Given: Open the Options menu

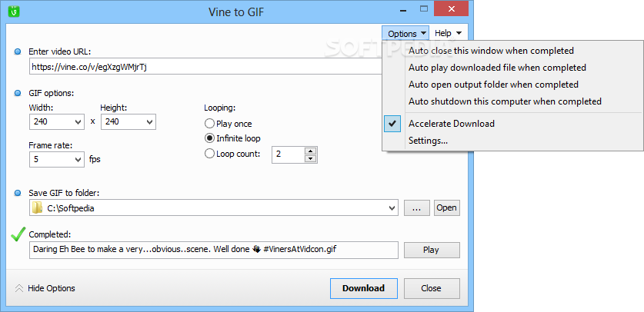Looking at the screenshot, I should (405, 34).
